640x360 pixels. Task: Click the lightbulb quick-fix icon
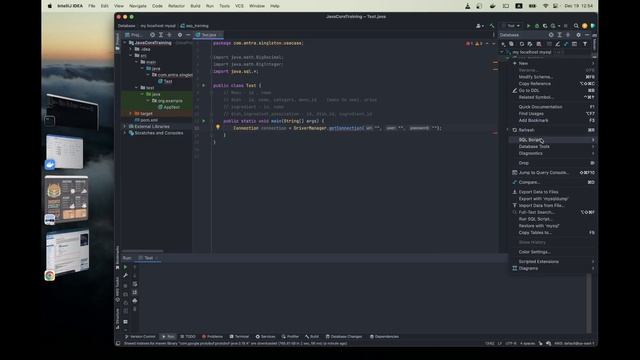218,127
